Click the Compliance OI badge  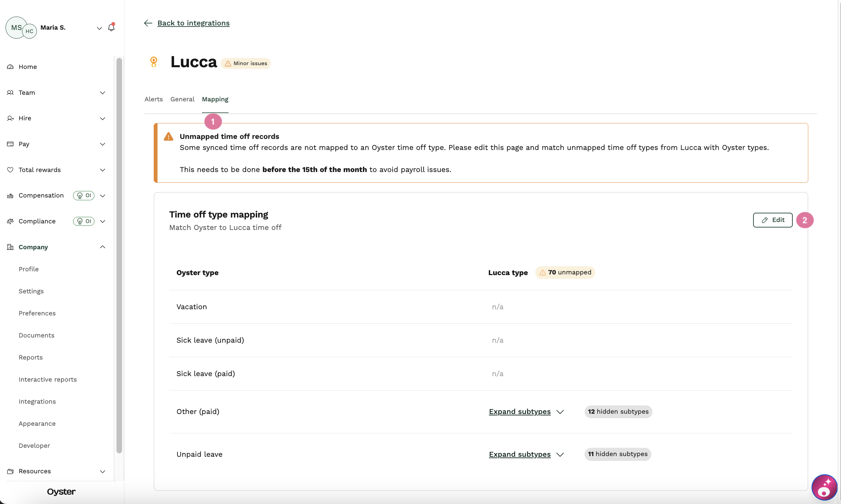click(84, 221)
